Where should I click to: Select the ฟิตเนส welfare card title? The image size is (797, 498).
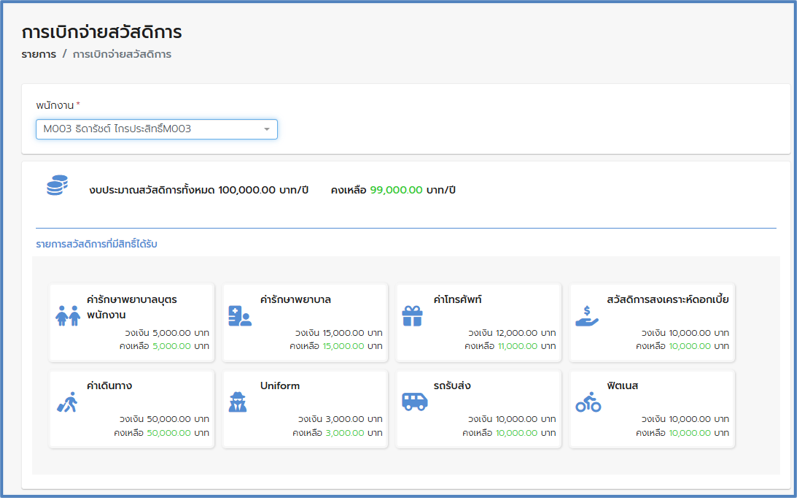tap(623, 386)
